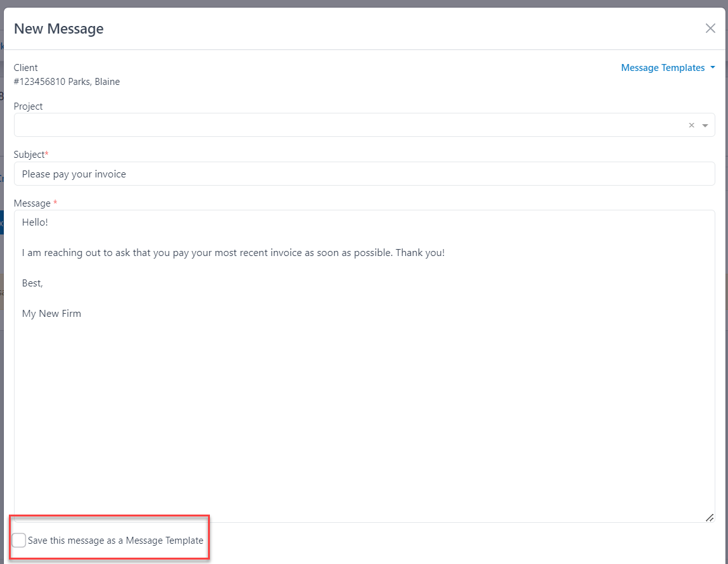Click the New Message dialog title

tap(58, 29)
